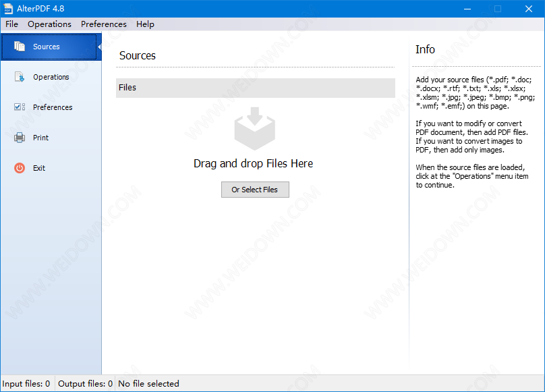Click the Sources page heading
Screen dimensions: 545x392
pyautogui.click(x=138, y=55)
